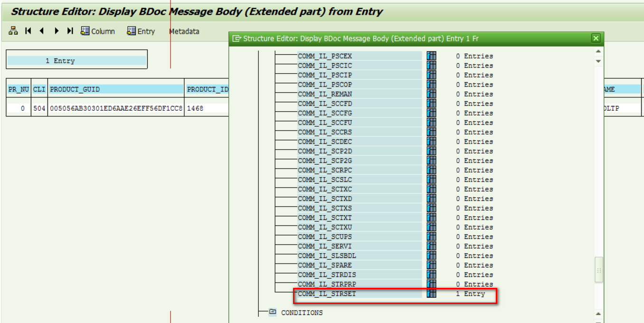Open table icon for COMM_IL_SCUPS
The height and width of the screenshot is (323, 644).
click(x=431, y=237)
